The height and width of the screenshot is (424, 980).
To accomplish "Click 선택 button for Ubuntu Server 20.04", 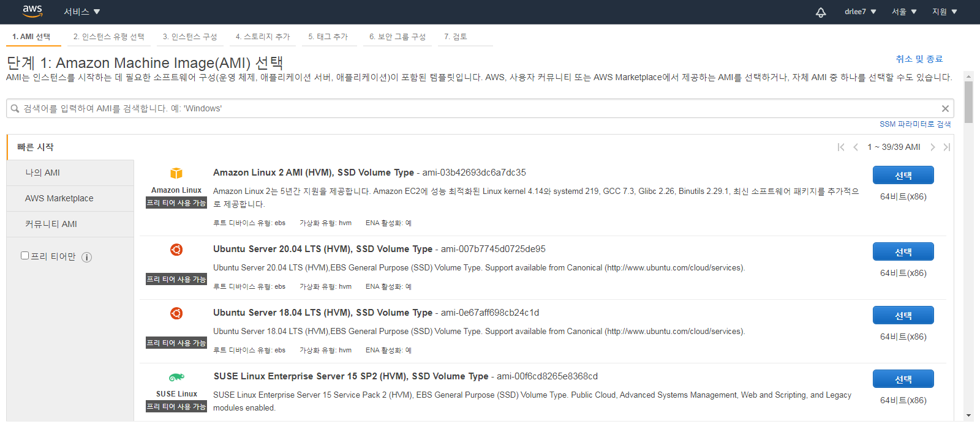I will pos(903,251).
